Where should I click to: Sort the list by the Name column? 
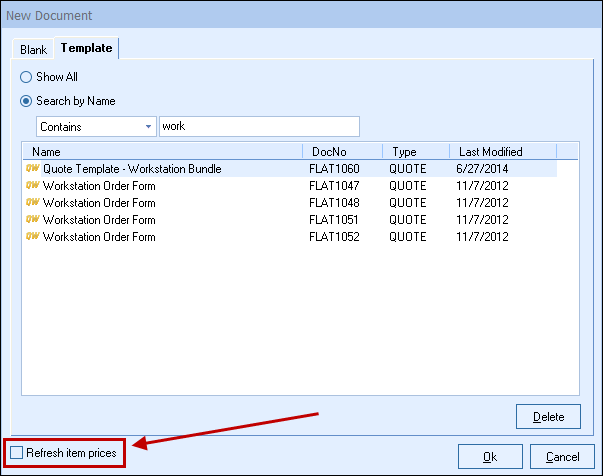click(x=162, y=152)
